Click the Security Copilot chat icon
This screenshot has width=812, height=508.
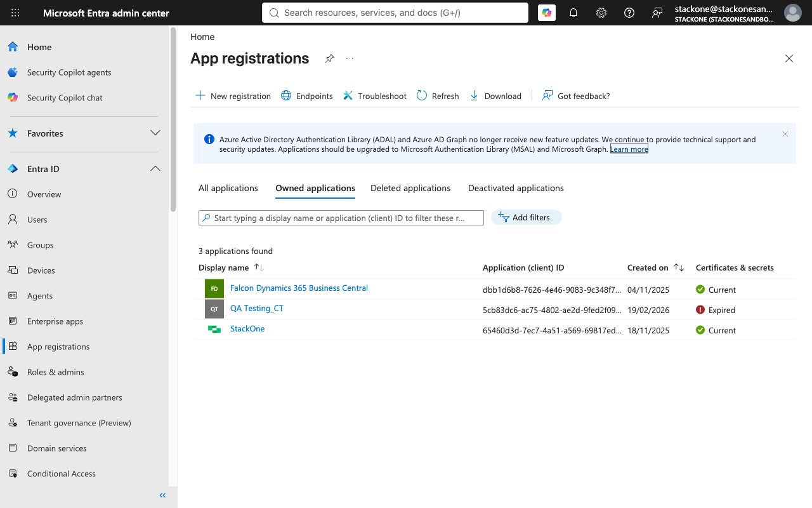pyautogui.click(x=13, y=98)
